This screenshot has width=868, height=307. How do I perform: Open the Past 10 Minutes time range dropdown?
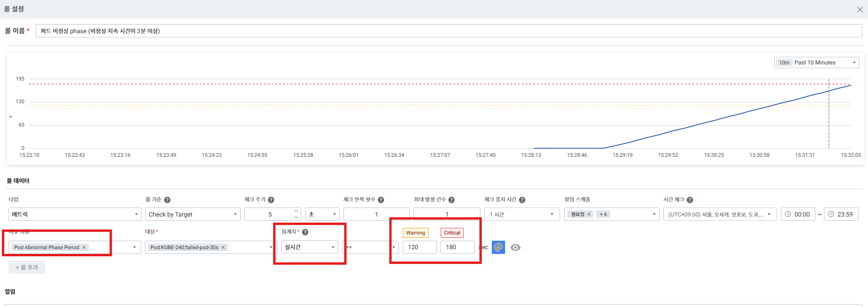[816, 63]
